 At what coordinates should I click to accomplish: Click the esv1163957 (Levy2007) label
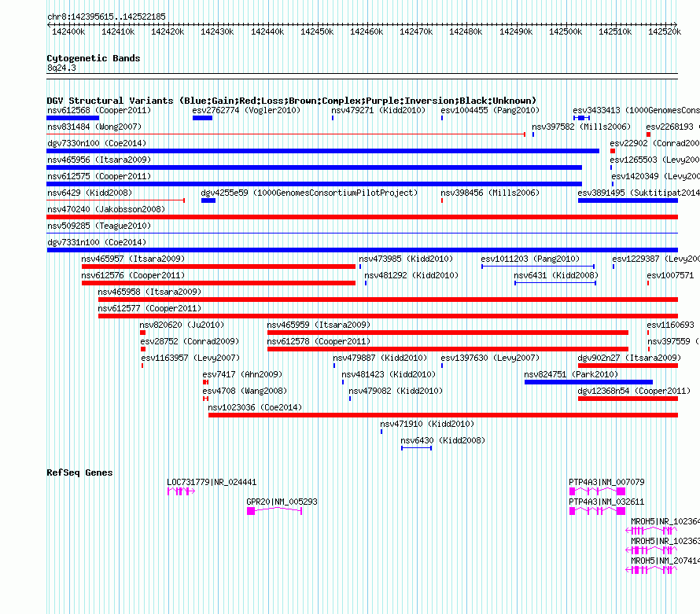(x=190, y=358)
